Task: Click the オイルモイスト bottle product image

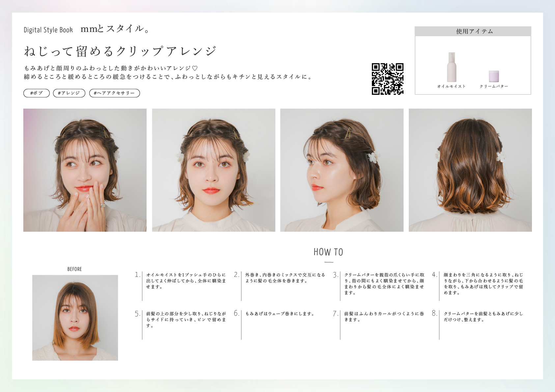Action: pos(452,67)
